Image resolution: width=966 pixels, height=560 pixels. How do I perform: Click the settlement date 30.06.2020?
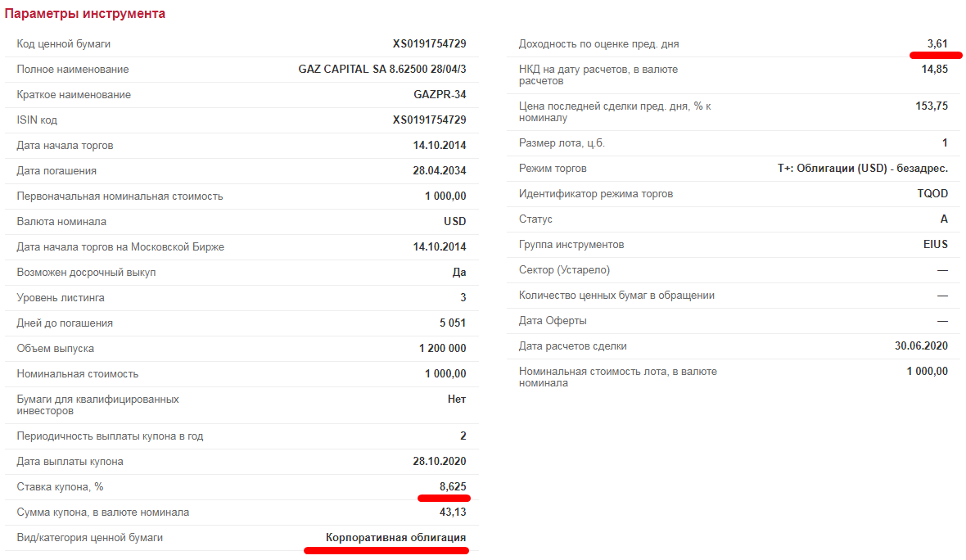click(x=921, y=346)
